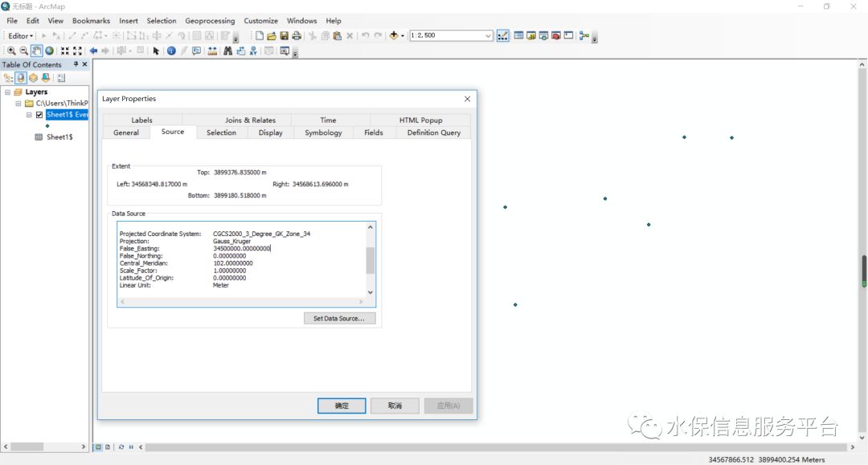Open the Editor dropdown menu

pyautogui.click(x=20, y=35)
